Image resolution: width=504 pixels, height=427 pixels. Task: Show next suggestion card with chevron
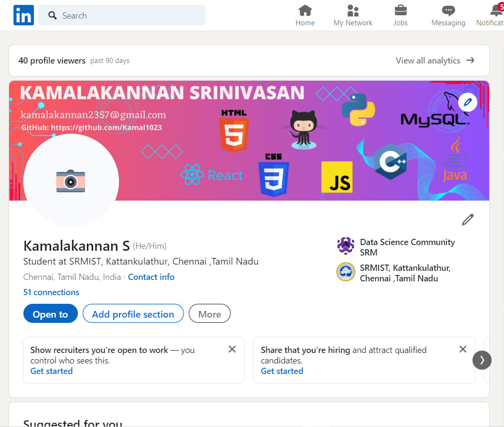point(482,360)
